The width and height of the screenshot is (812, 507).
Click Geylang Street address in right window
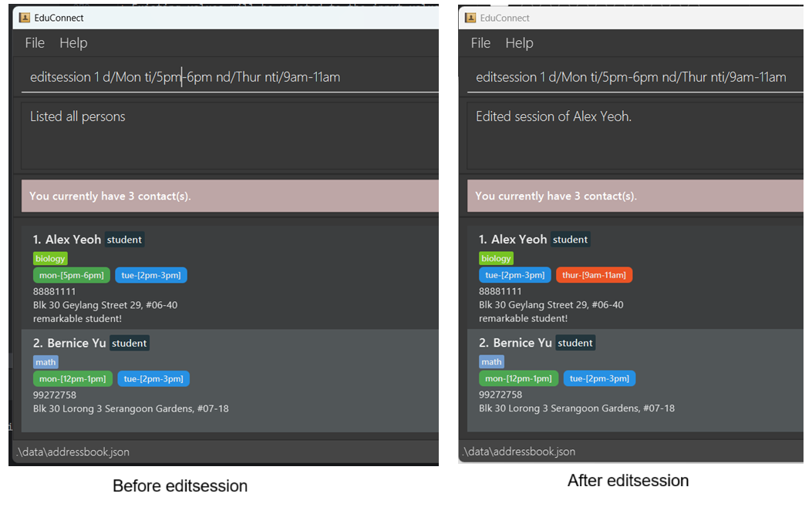[551, 305]
